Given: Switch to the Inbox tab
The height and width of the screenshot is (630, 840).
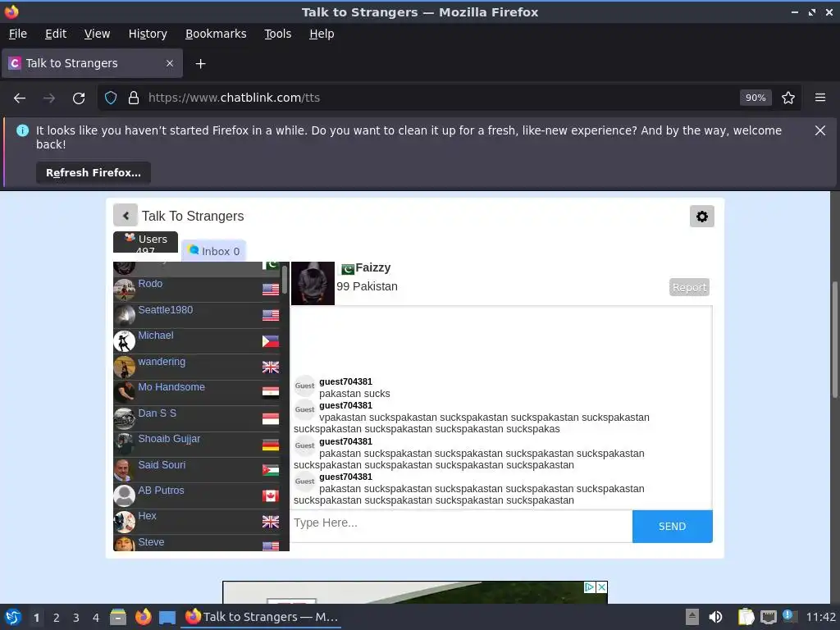Looking at the screenshot, I should pos(214,251).
